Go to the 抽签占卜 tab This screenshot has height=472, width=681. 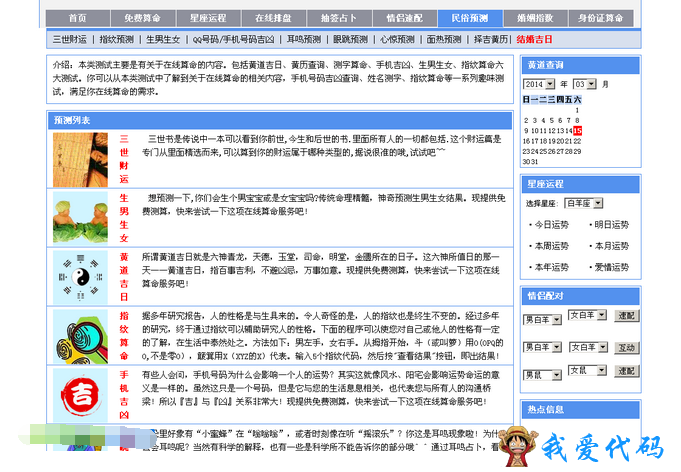[339, 18]
